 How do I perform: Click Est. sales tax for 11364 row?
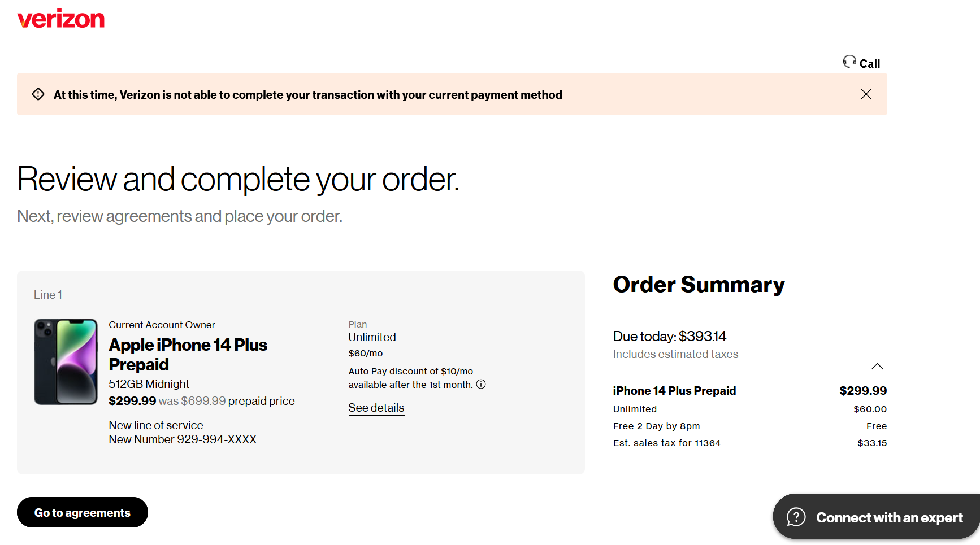(x=750, y=443)
